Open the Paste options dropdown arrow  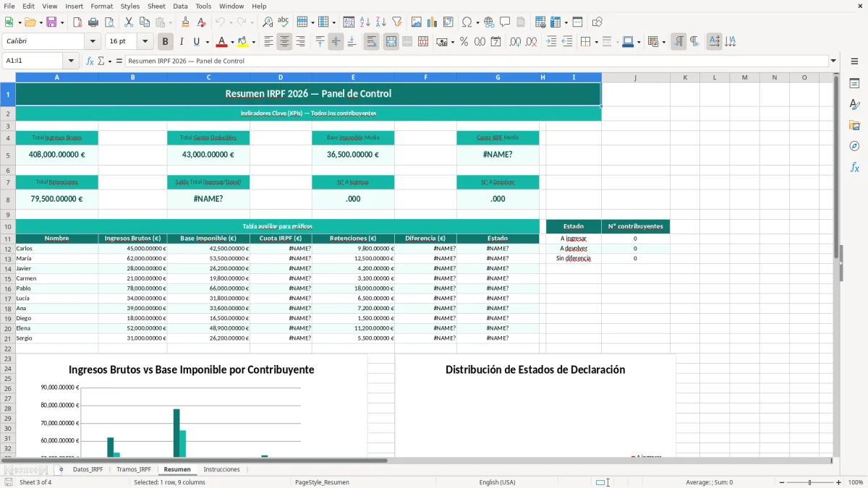pos(170,22)
